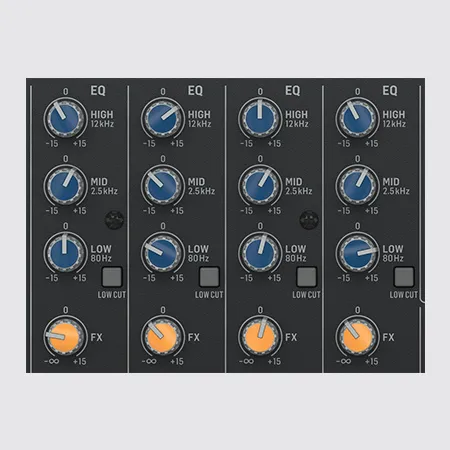Click the LOW 80Hz knob on channel two
Screen dimensions: 450x450
click(x=162, y=253)
